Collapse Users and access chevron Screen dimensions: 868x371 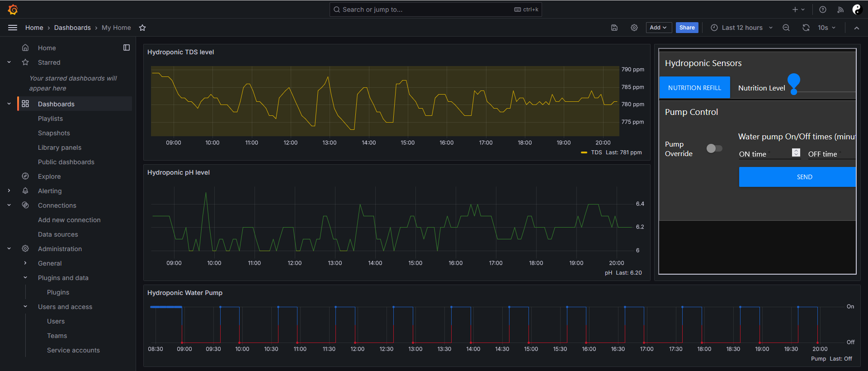pos(25,306)
